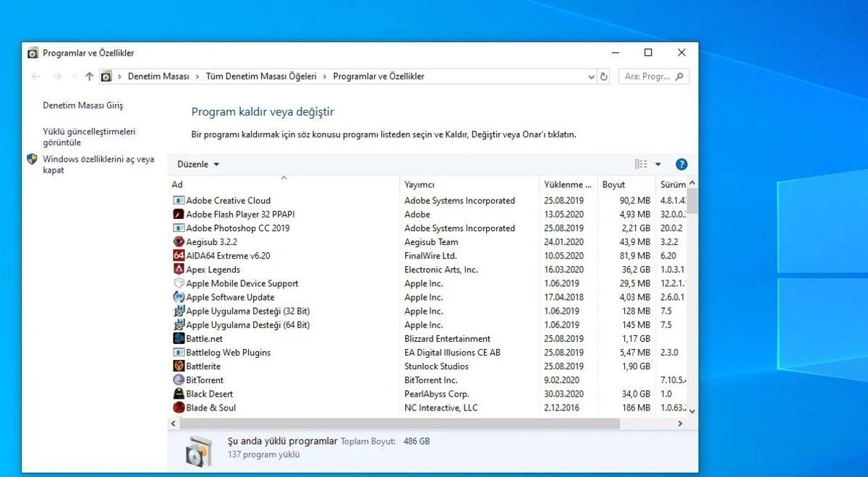868x477 pixels.
Task: Open the change view dropdown arrow
Action: point(657,164)
